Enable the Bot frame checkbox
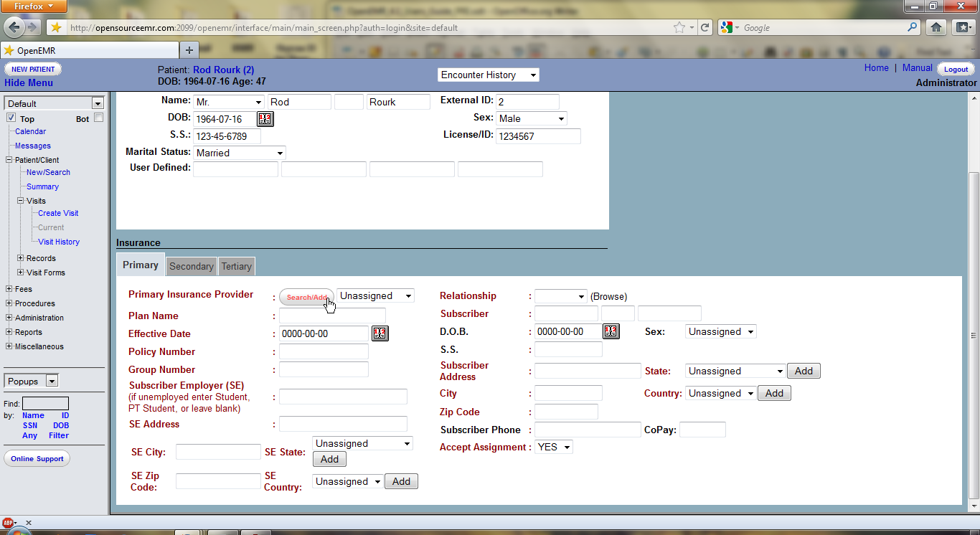 point(98,118)
